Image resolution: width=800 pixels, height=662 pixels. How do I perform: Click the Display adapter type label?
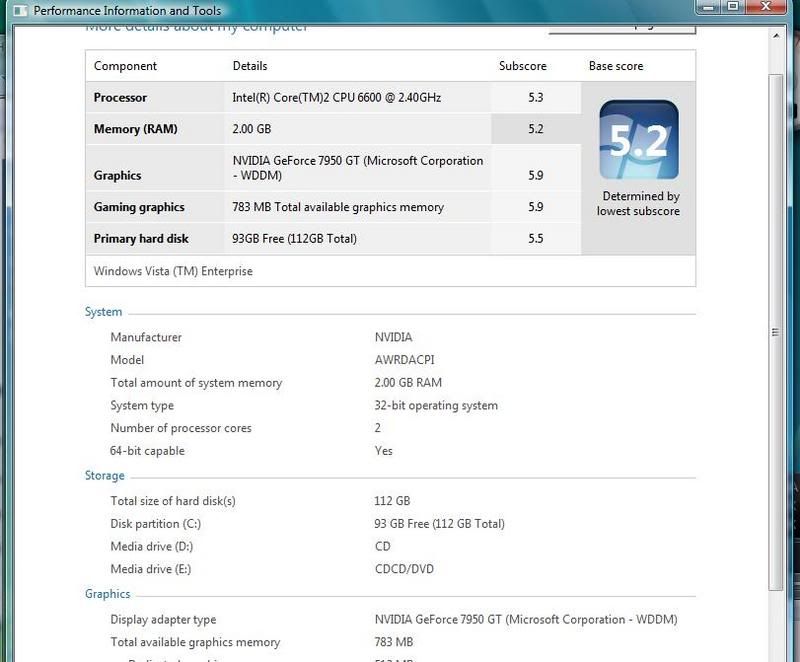coord(163,619)
